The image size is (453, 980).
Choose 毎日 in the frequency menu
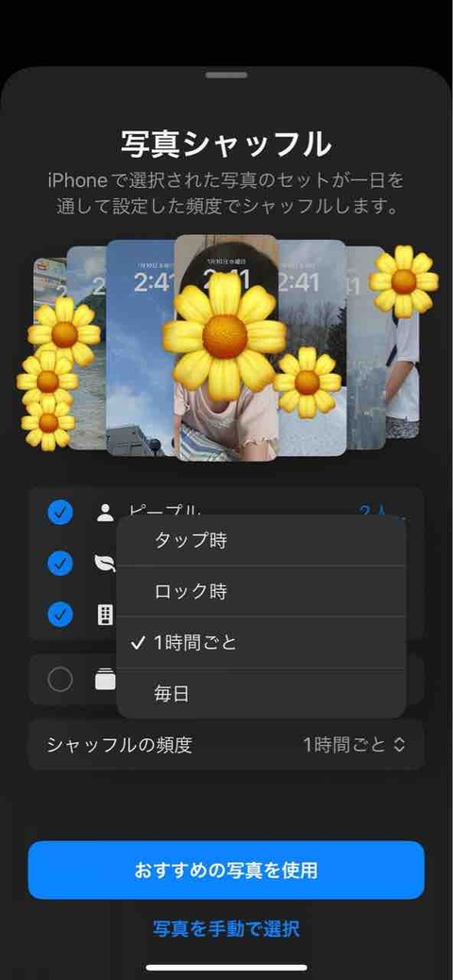click(x=261, y=693)
